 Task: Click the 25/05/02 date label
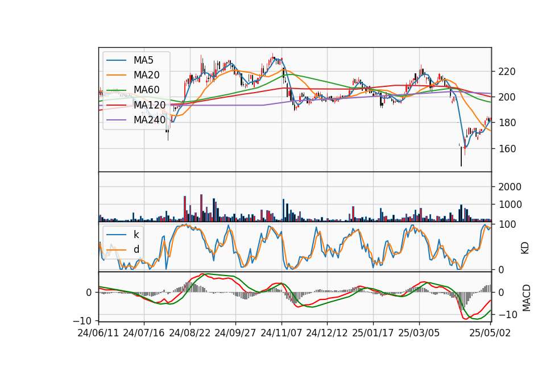[x=490, y=333]
